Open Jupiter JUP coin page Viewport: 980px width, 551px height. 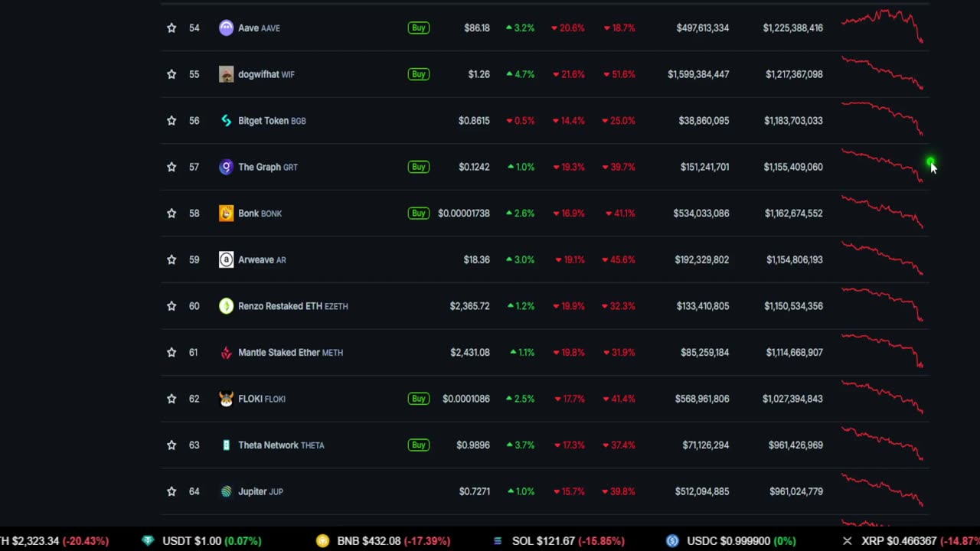click(260, 491)
